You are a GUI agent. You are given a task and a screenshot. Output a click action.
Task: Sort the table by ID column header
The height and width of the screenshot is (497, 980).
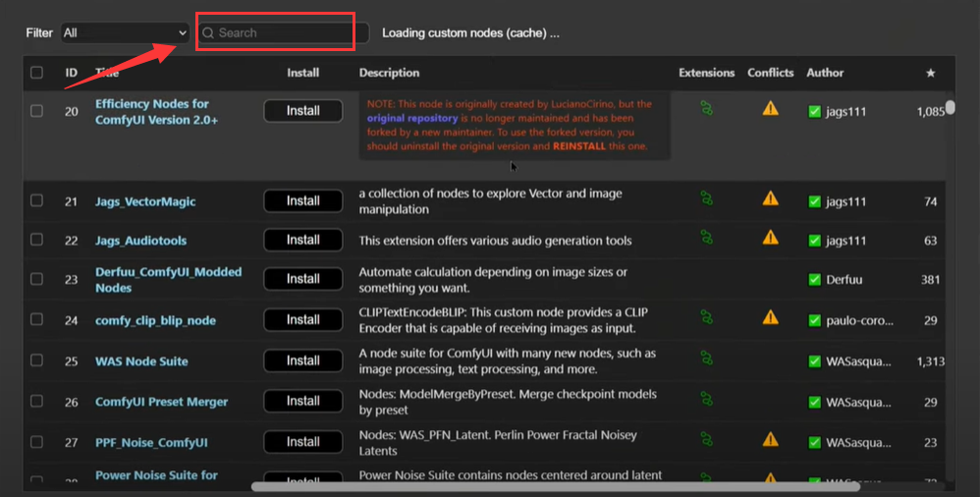click(72, 73)
